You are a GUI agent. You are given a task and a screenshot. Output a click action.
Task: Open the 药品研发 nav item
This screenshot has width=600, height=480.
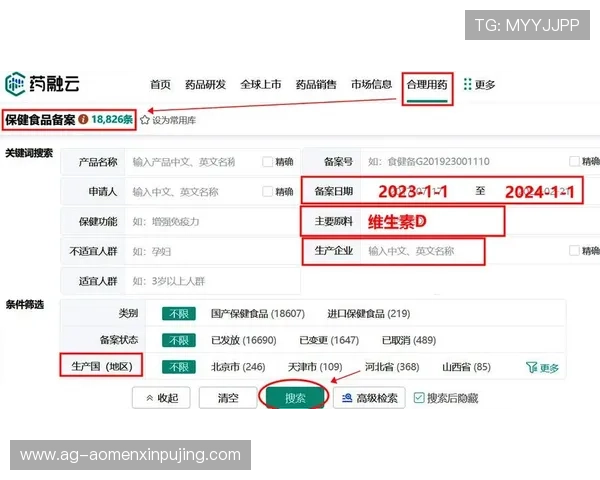(205, 84)
